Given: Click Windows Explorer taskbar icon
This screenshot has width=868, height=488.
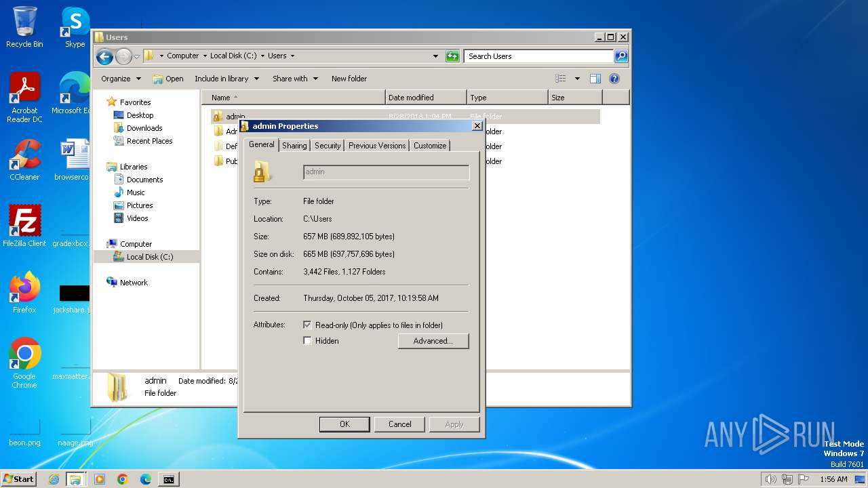Looking at the screenshot, I should (75, 479).
